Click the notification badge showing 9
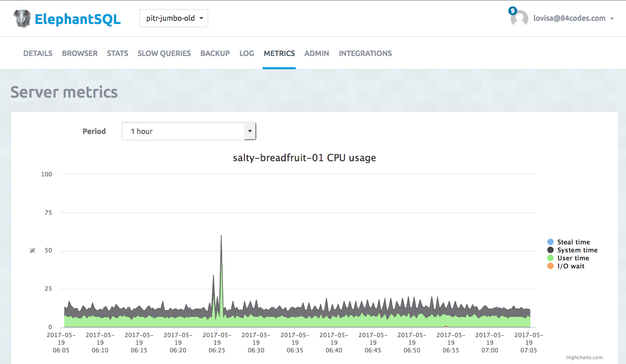626x364 pixels. (x=513, y=11)
